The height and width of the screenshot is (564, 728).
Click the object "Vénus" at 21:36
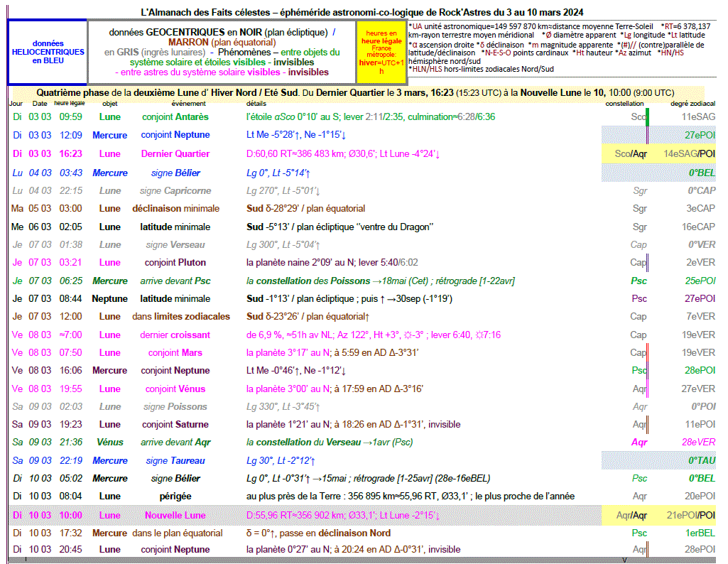(x=110, y=443)
